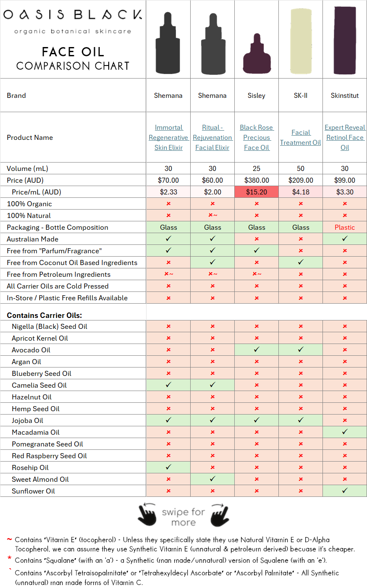367x588 pixels.
Task: Click Sisley's Free from Parfum/Fragrance checkmark
Action: 257,250
